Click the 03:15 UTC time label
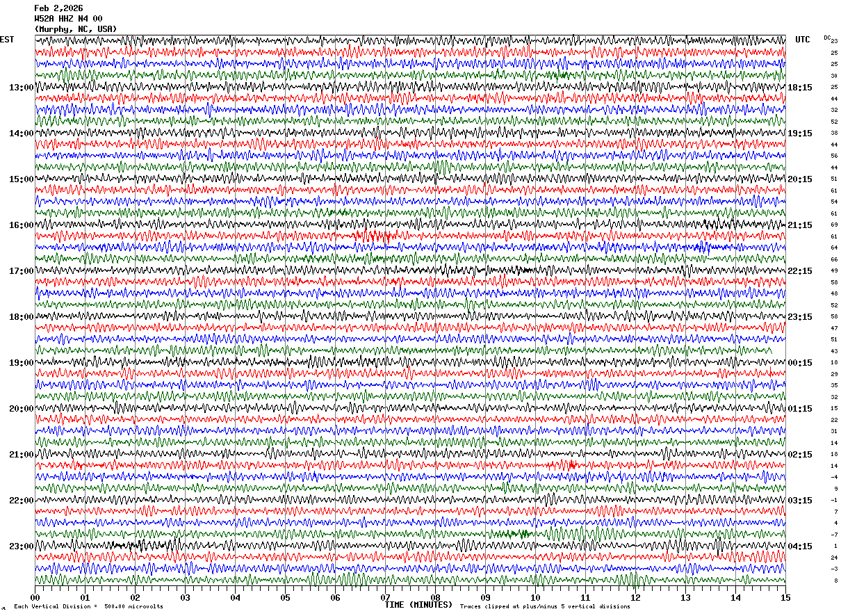 [x=800, y=501]
